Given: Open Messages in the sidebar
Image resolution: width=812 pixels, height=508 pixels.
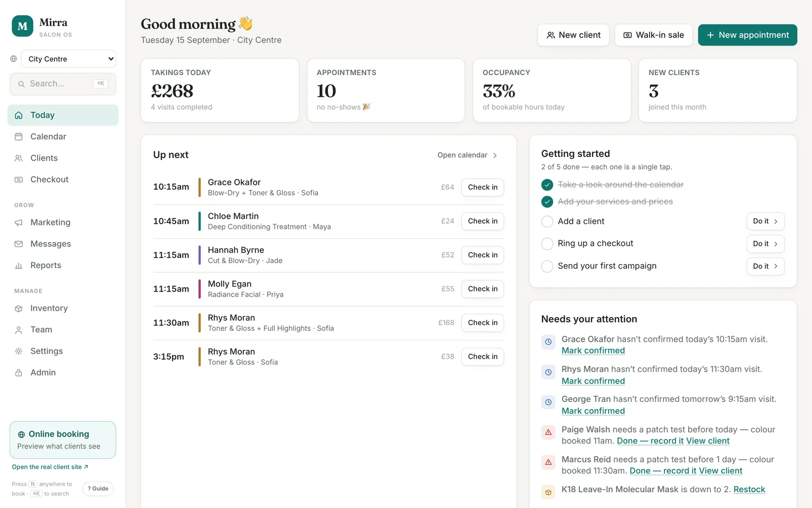Looking at the screenshot, I should tap(63, 244).
